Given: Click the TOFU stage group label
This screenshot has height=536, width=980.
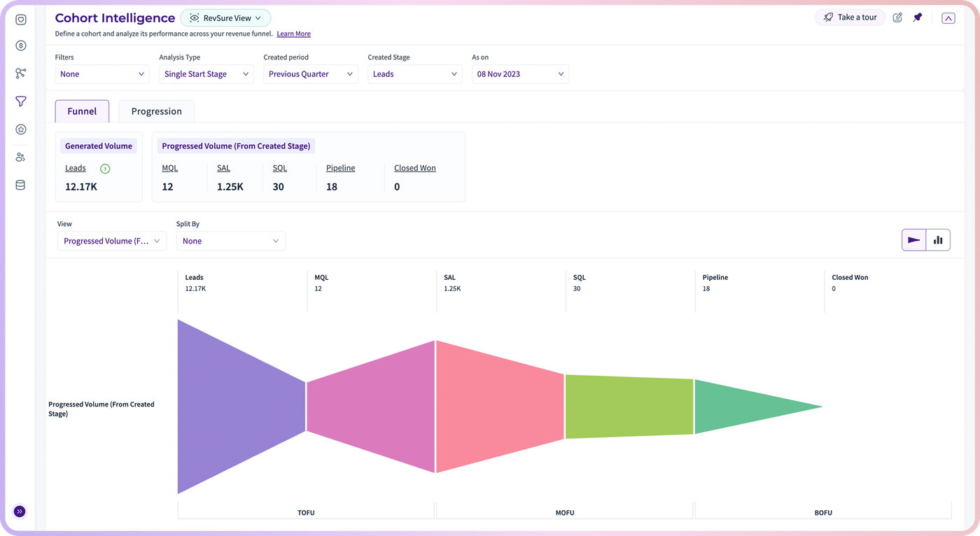Looking at the screenshot, I should pos(306,512).
